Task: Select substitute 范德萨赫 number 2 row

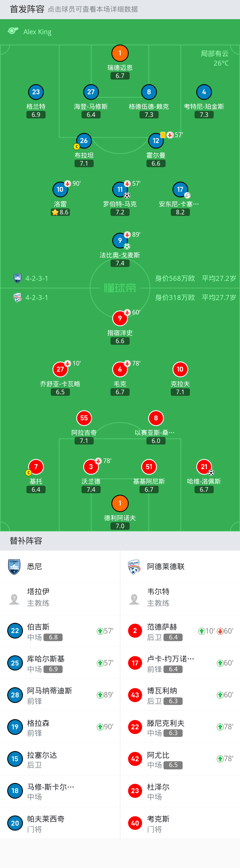Action: click(180, 631)
